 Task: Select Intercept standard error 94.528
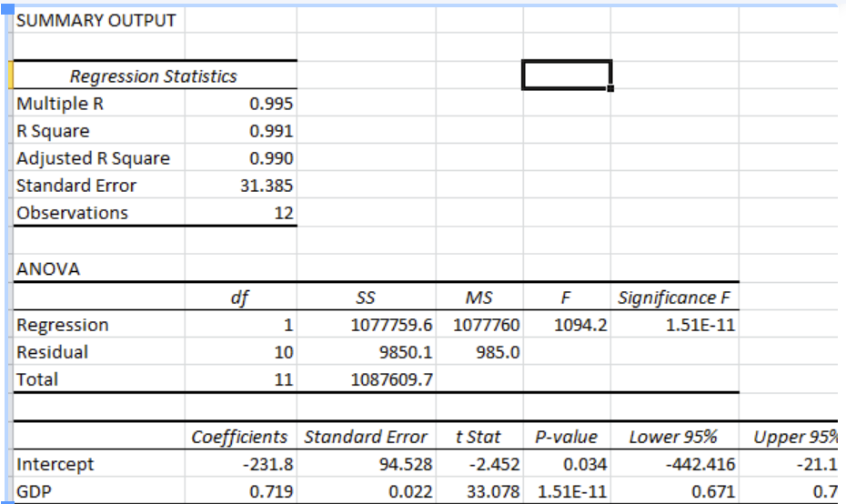(367, 464)
